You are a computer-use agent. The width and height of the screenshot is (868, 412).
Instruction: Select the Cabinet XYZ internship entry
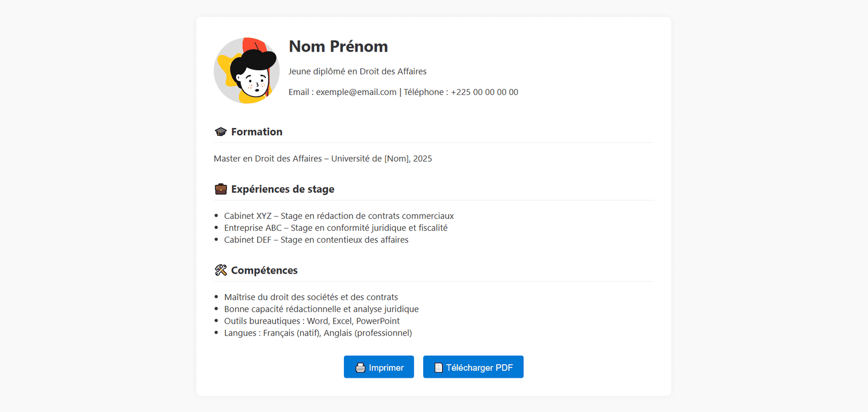pyautogui.click(x=339, y=216)
